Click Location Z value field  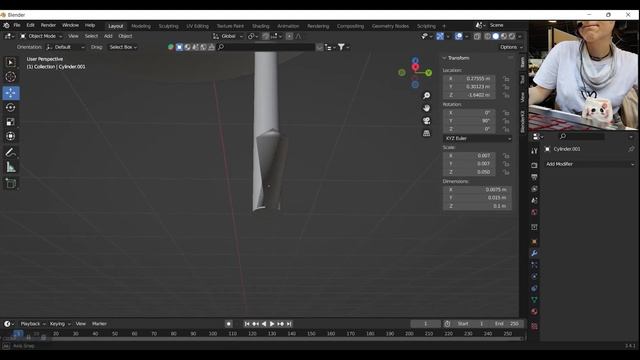tap(469, 95)
